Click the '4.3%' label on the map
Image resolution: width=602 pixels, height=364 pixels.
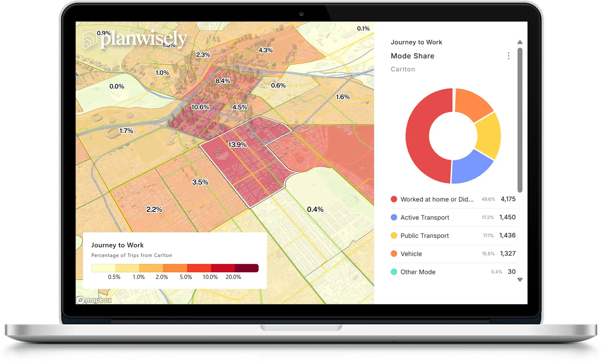click(266, 50)
